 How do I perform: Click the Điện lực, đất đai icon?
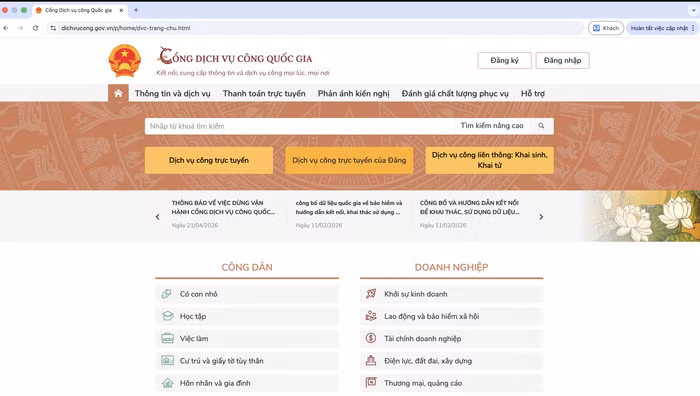(371, 361)
